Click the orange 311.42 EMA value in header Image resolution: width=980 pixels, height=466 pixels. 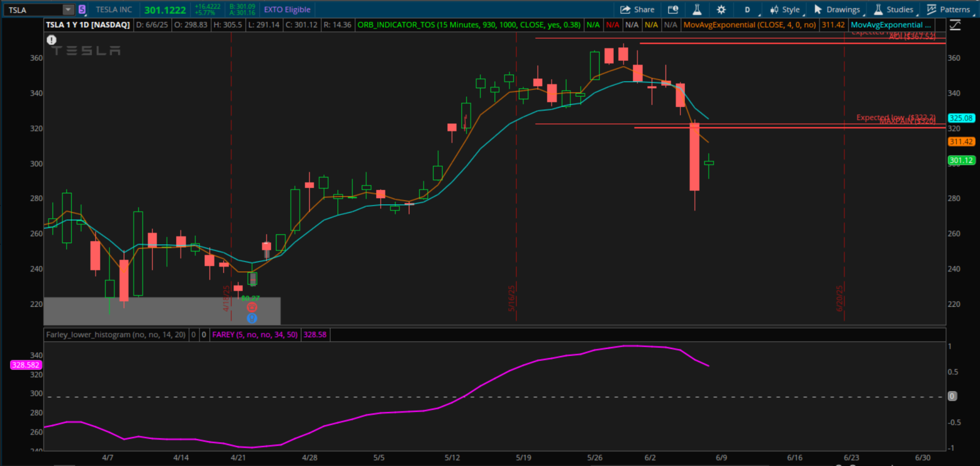[834, 25]
